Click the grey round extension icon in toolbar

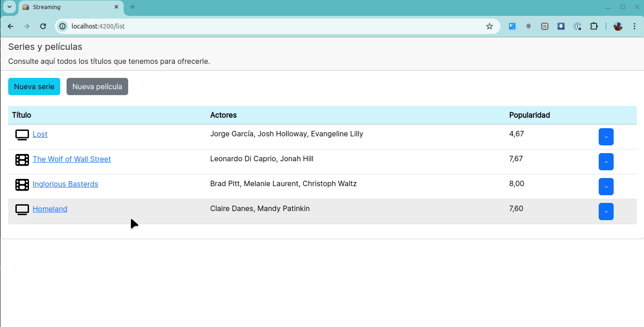point(529,26)
